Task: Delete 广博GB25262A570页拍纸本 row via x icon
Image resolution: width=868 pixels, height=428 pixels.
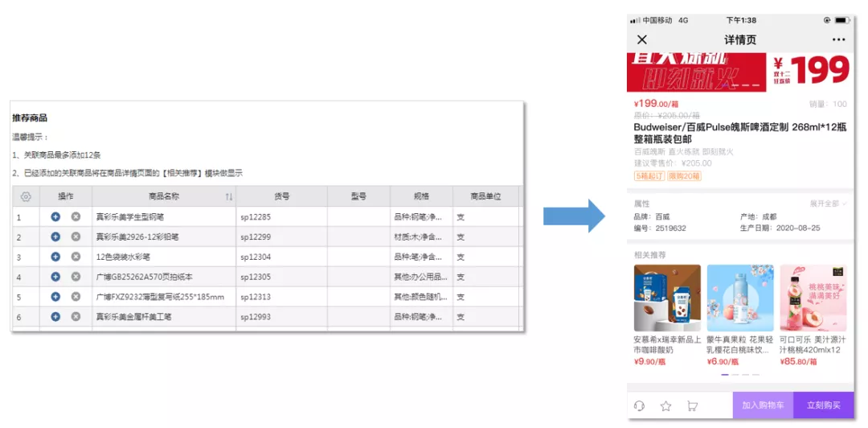Action: tap(76, 277)
